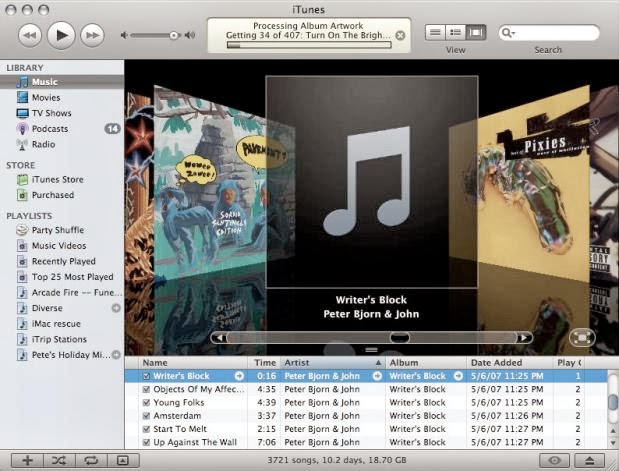Viewport: 619px width, 471px height.
Task: Select Music in the library
Action: [x=62, y=82]
